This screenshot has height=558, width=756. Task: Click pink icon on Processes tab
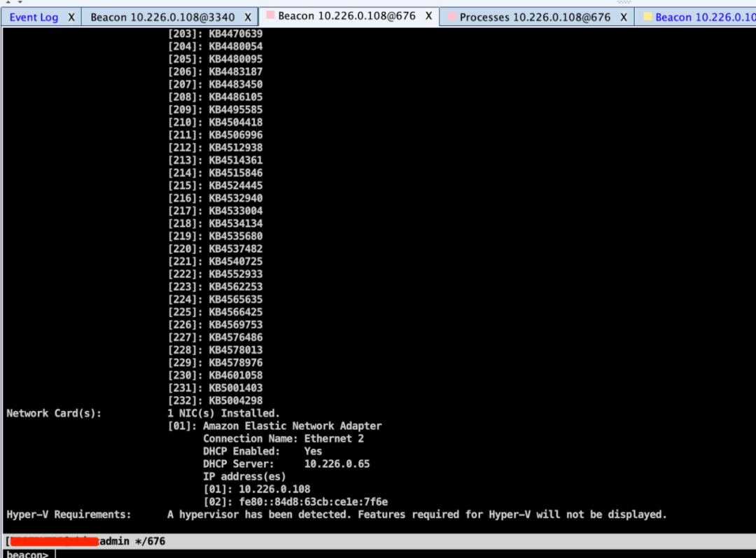(451, 17)
